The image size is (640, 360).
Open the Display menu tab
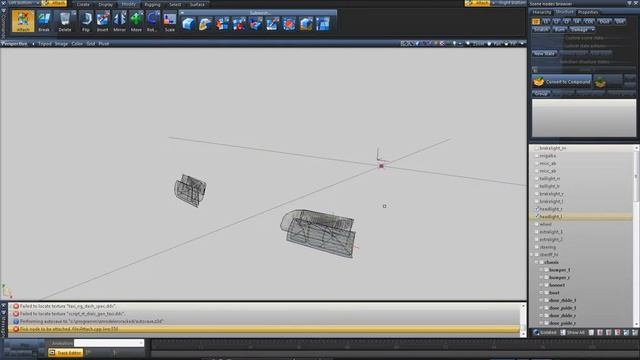point(105,4)
